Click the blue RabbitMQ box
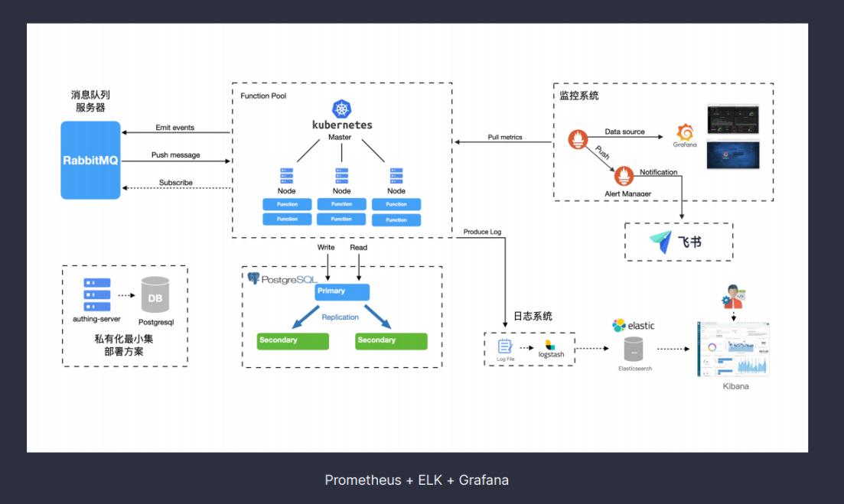This screenshot has height=504, width=844. (x=91, y=161)
